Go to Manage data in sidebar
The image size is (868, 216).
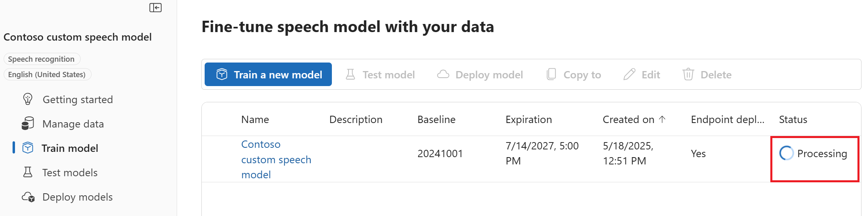pyautogui.click(x=73, y=124)
